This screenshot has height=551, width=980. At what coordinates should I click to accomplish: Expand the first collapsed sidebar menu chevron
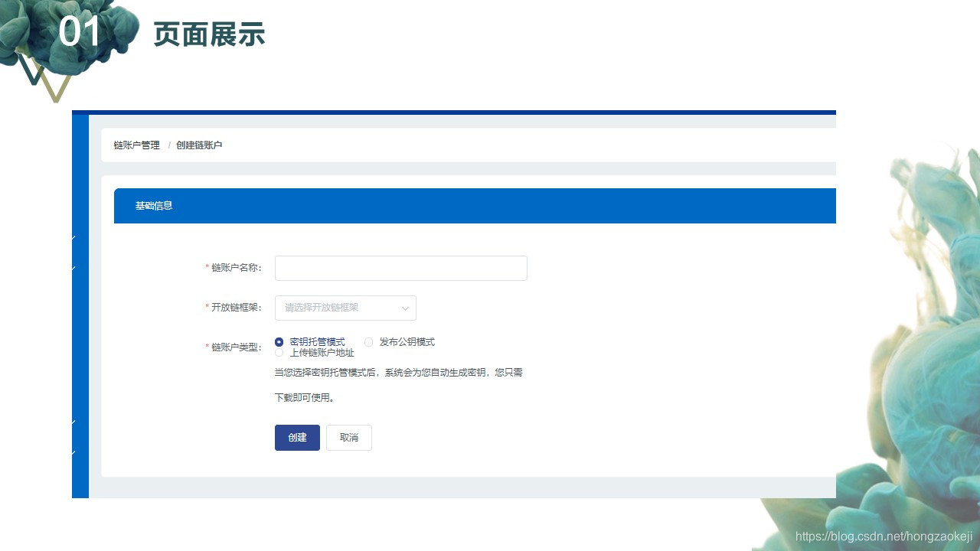click(75, 237)
